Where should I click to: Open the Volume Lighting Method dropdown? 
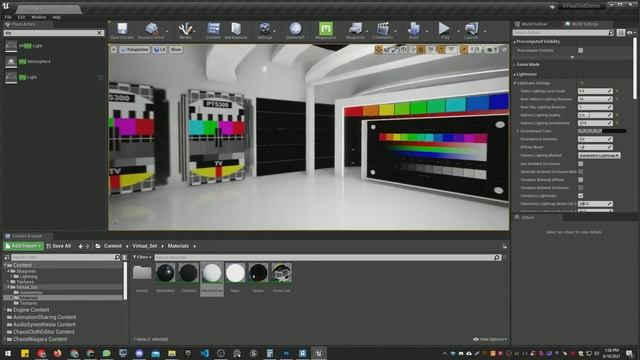(x=599, y=156)
